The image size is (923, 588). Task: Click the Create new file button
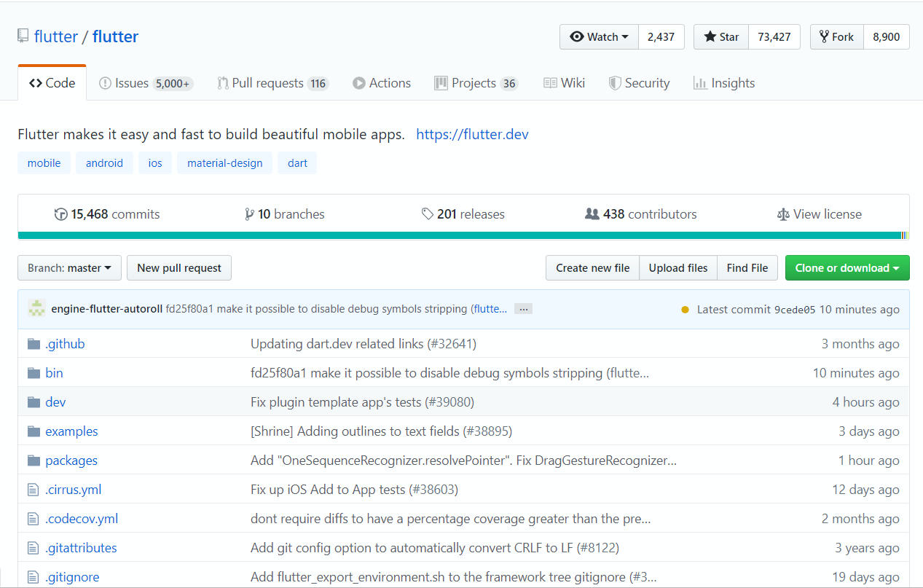[592, 268]
